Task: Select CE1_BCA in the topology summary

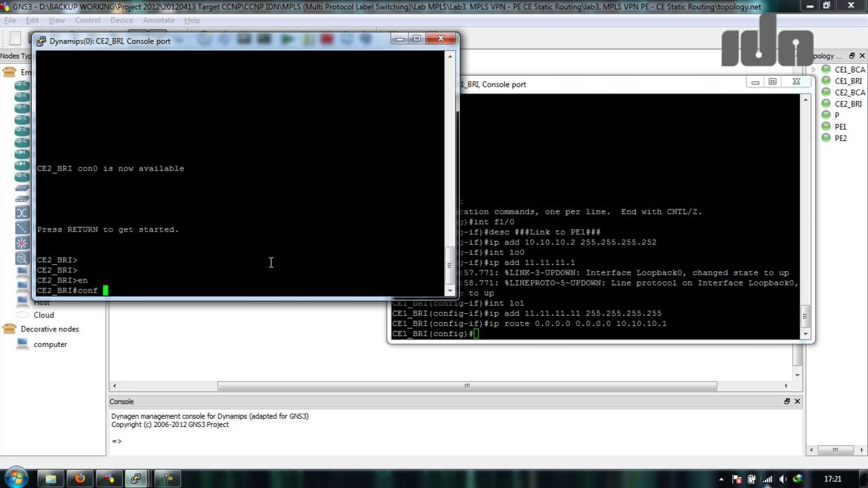Action: 850,69
